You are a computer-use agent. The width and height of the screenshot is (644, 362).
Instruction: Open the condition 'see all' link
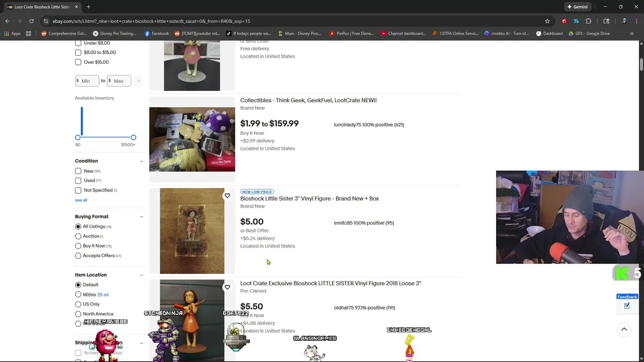point(81,200)
